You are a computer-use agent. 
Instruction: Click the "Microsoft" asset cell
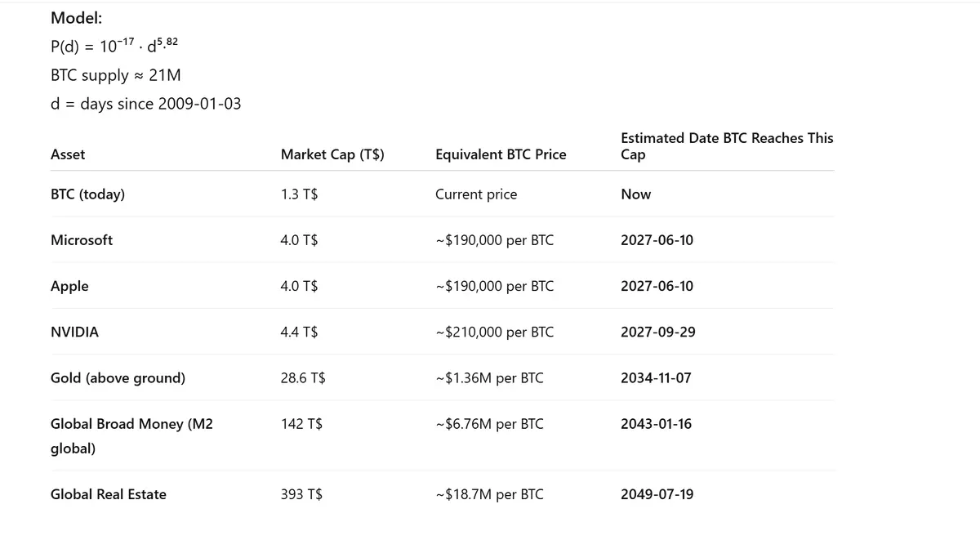(82, 240)
